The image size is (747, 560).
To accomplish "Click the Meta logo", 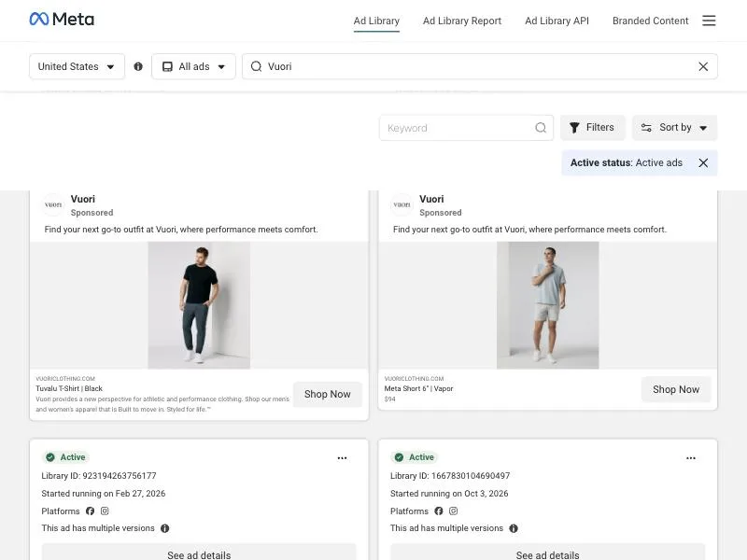I will click(62, 19).
